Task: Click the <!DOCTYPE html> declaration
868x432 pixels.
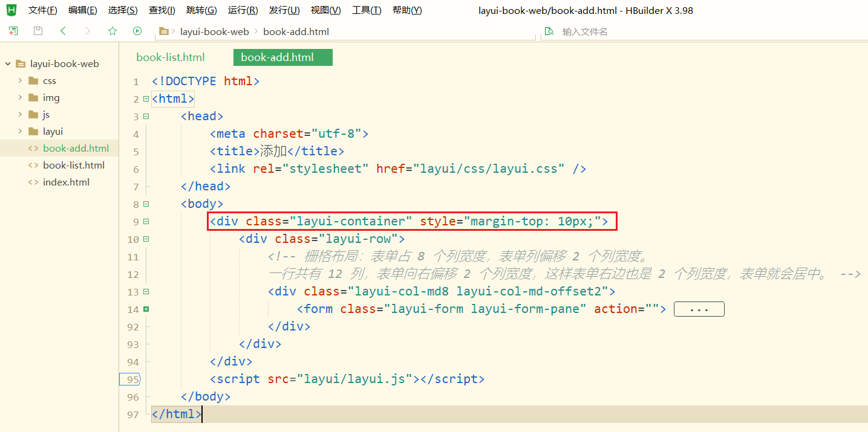Action: pos(206,81)
